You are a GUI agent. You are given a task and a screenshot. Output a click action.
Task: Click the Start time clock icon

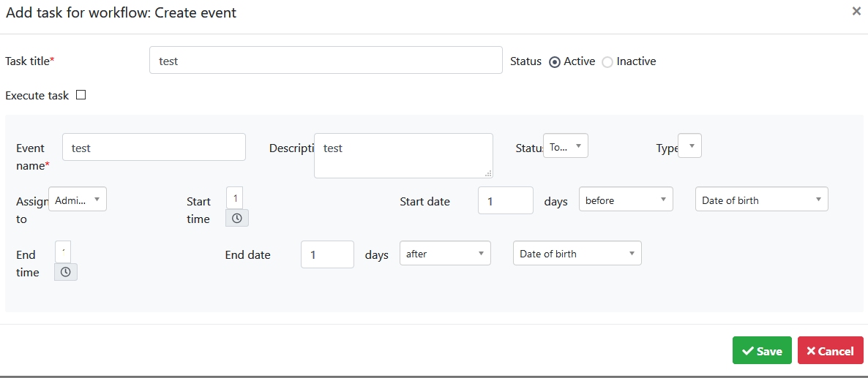(x=237, y=218)
